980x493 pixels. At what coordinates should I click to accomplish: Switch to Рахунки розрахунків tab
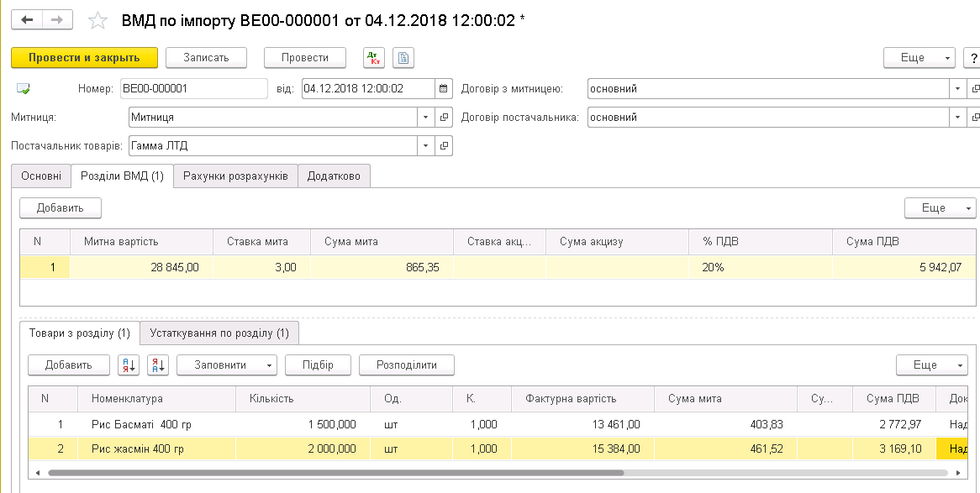click(235, 176)
